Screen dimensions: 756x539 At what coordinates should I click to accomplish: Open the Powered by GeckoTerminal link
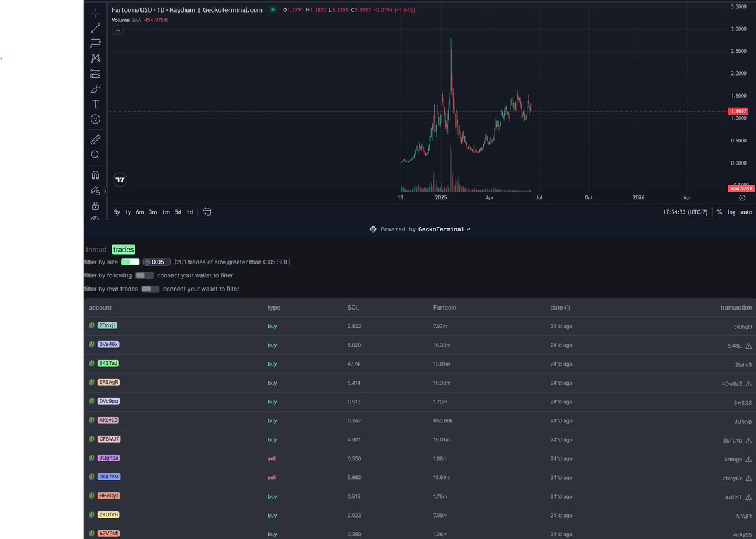[420, 229]
